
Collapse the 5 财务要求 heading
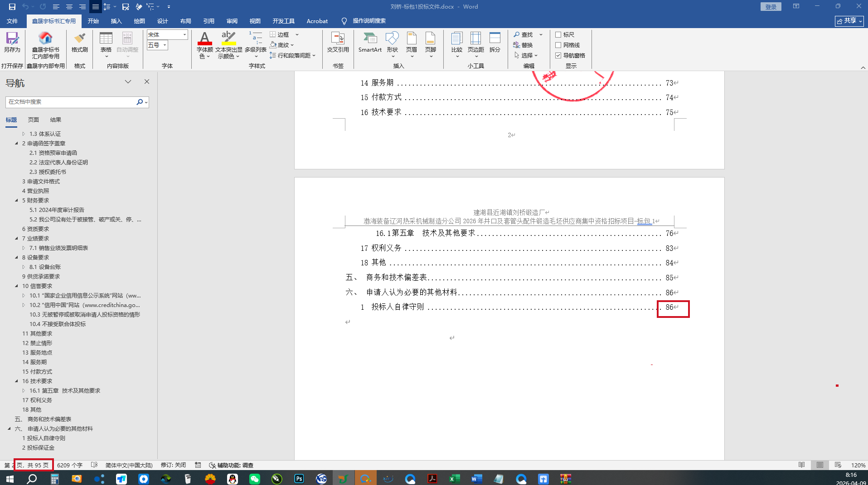[x=16, y=201]
